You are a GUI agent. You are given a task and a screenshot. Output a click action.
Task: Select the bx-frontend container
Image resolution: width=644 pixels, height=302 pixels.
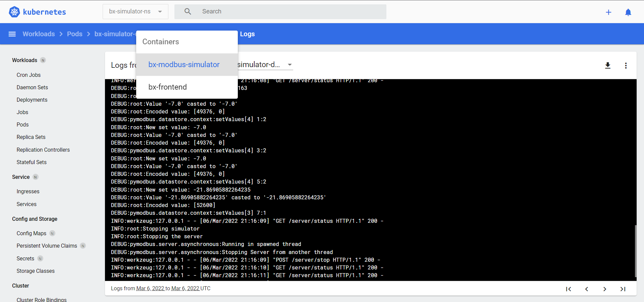167,87
